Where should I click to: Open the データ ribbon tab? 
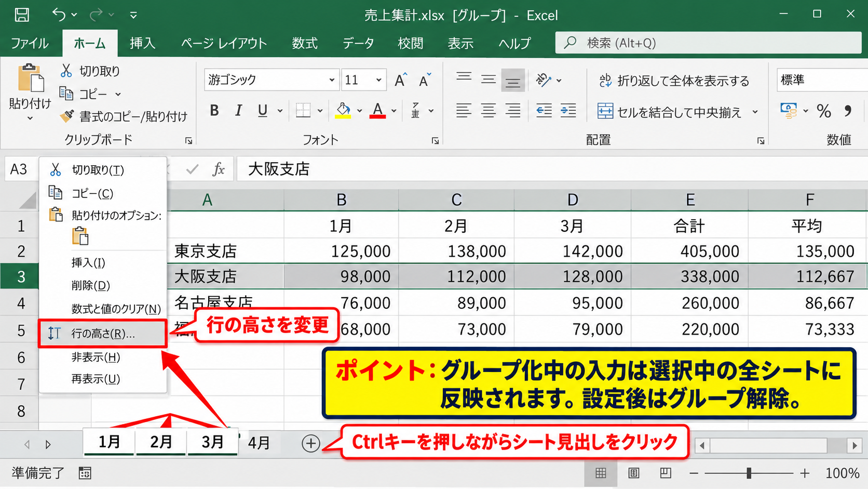click(358, 43)
